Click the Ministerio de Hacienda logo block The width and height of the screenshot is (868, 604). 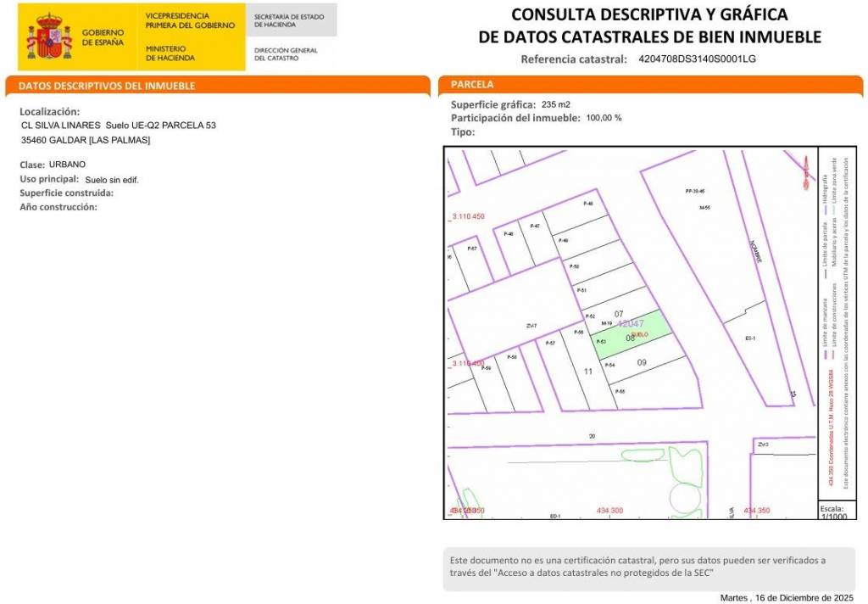click(x=170, y=53)
